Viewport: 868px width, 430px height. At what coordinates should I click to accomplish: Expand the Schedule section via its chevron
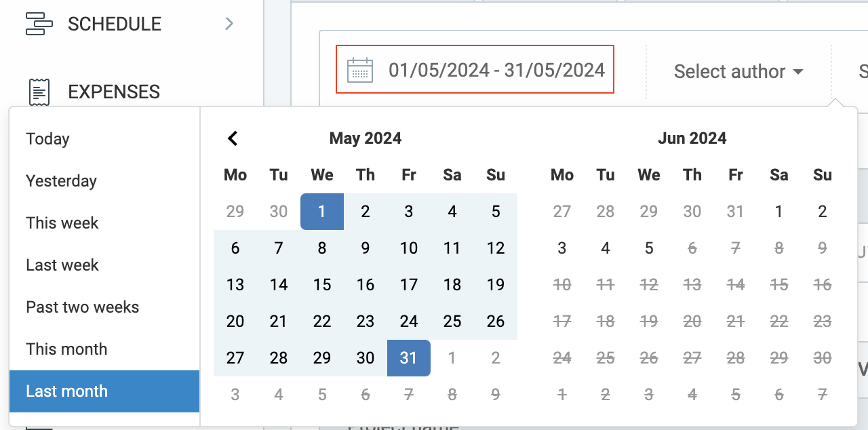pyautogui.click(x=229, y=23)
